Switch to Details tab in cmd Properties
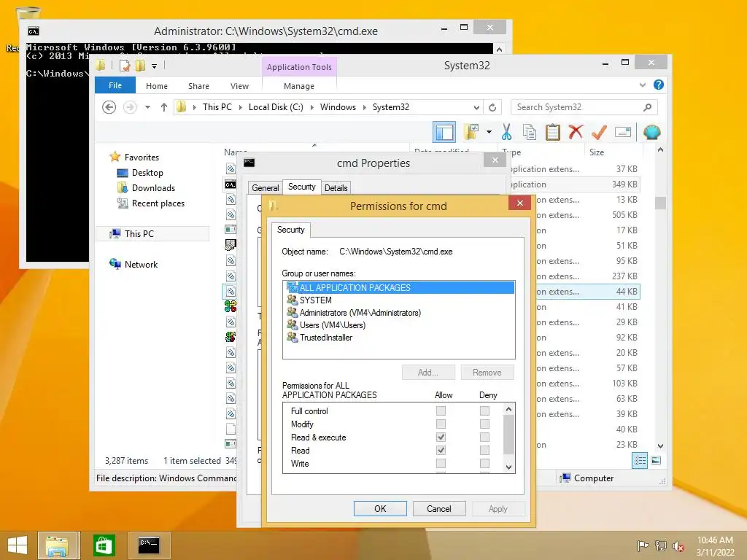The height and width of the screenshot is (560, 747). point(336,187)
